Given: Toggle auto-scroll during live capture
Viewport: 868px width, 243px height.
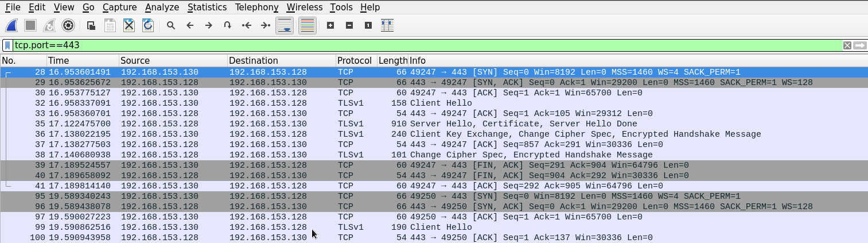Looking at the screenshot, I should click(x=285, y=25).
